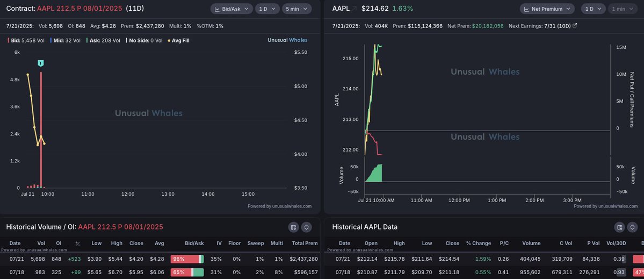The image size is (644, 279).
Task: Click the $115,124,366 premium value
Action: pyautogui.click(x=425, y=25)
